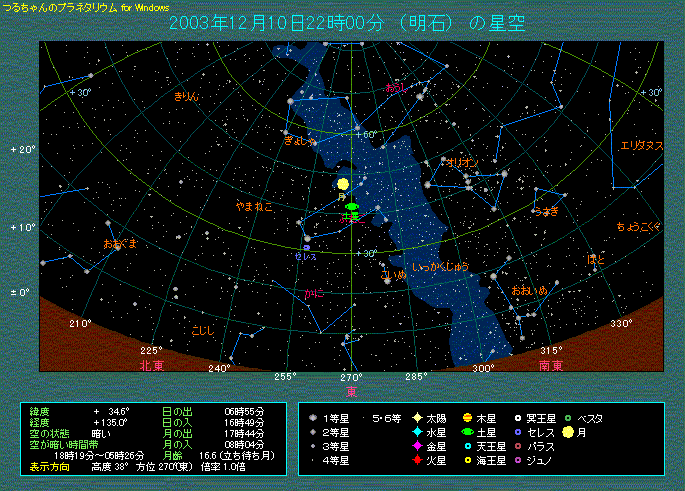Click the おうし constellation label

[x=396, y=88]
